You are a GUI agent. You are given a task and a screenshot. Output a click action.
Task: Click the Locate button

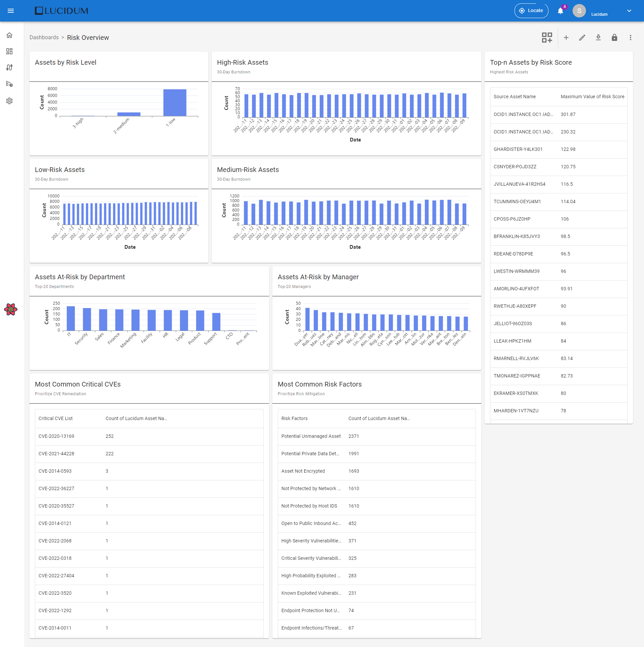pos(531,11)
